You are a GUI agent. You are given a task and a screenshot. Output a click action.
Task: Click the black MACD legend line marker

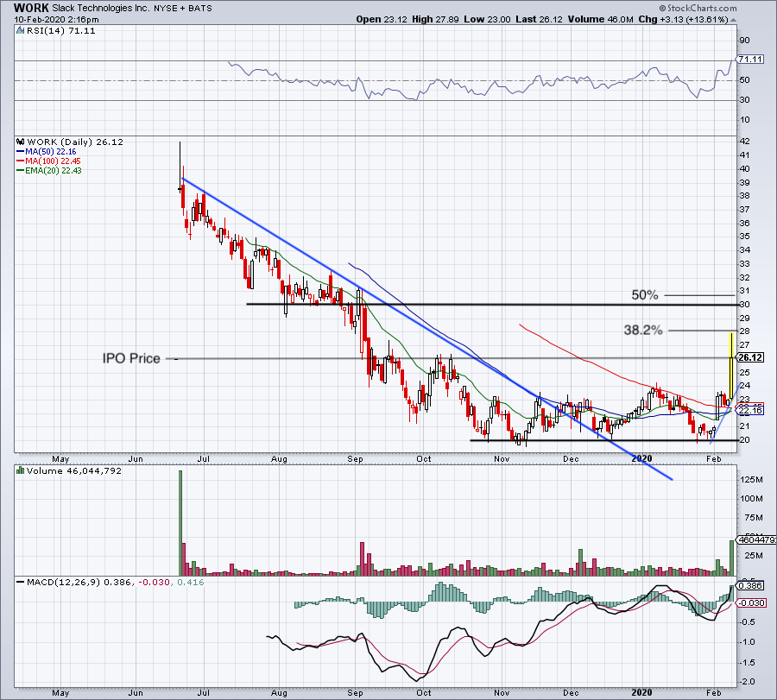coord(21,582)
